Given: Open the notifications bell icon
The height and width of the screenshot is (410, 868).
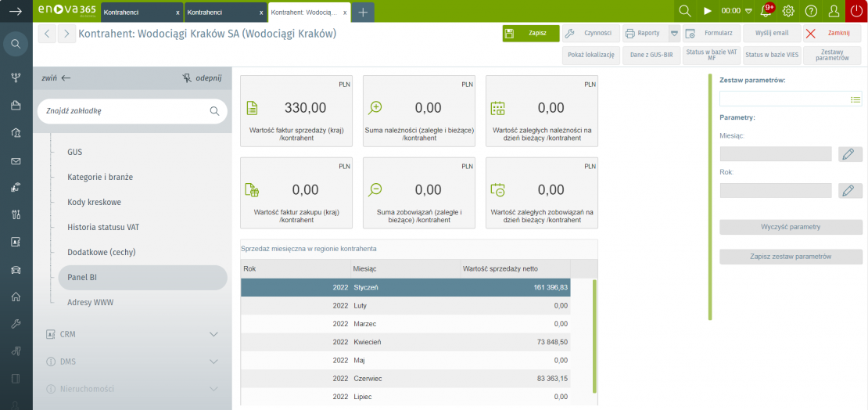Looking at the screenshot, I should (x=766, y=11).
